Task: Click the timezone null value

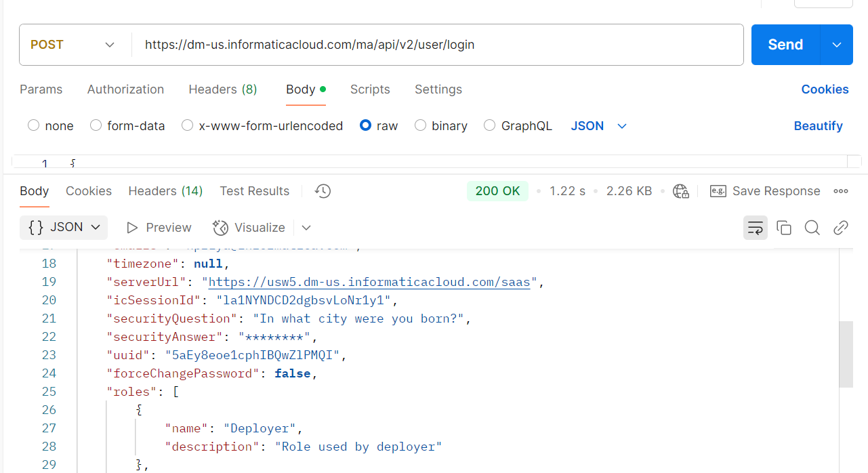Action: pyautogui.click(x=209, y=264)
